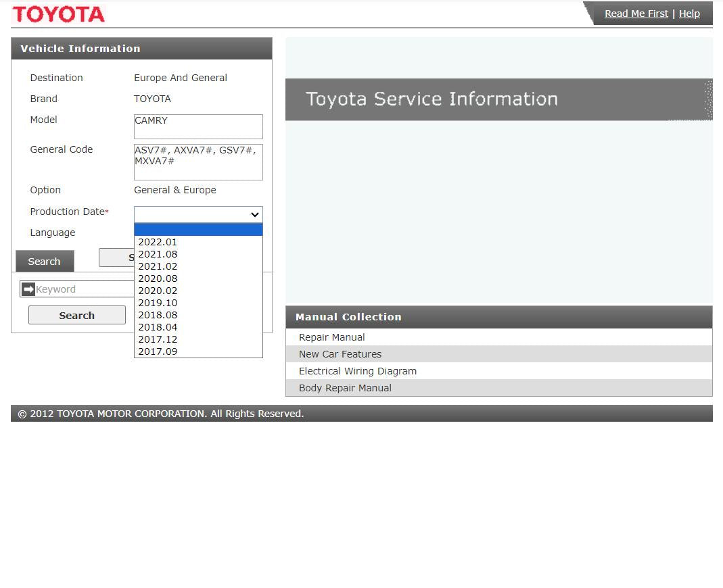723x588 pixels.
Task: Open the Read Me First link
Action: pyautogui.click(x=636, y=14)
